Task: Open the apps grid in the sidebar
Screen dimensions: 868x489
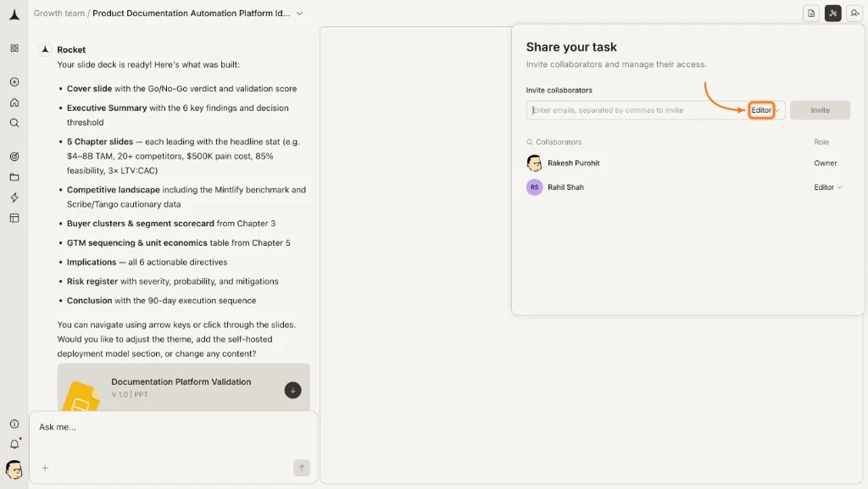Action: [14, 48]
